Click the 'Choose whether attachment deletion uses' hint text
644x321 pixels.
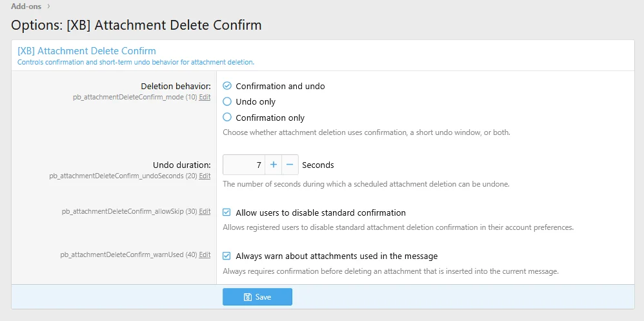(x=367, y=133)
